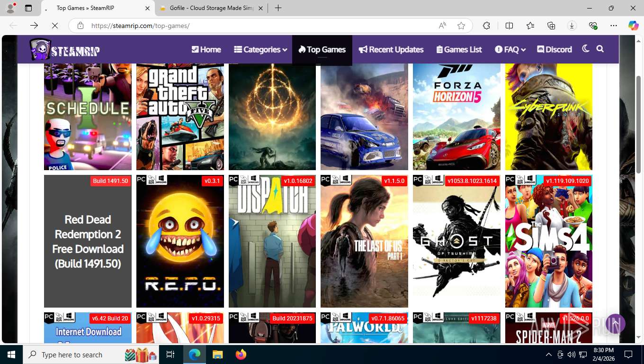Expand the Categories dropdown menu
Viewport: 644px width, 364px height.
tap(260, 49)
